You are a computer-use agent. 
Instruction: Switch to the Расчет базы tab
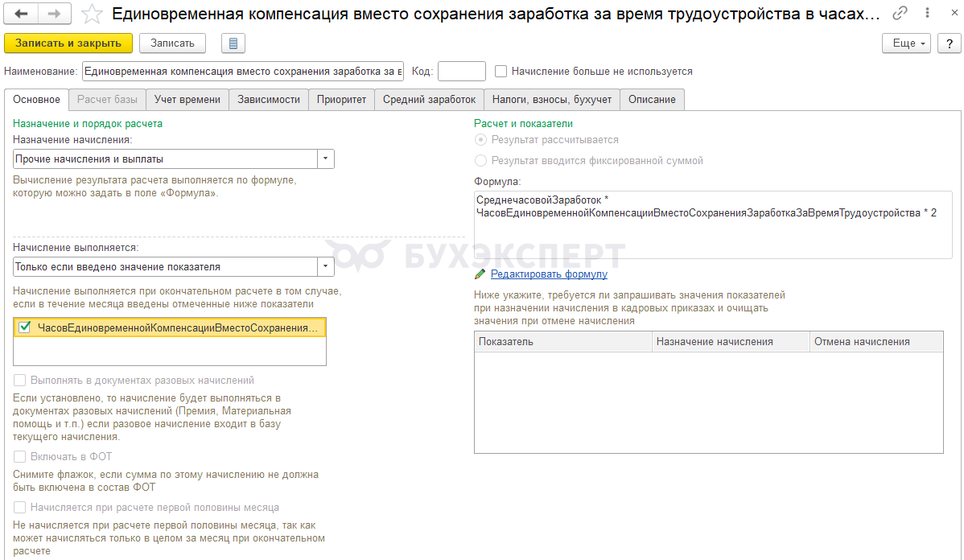[x=107, y=100]
